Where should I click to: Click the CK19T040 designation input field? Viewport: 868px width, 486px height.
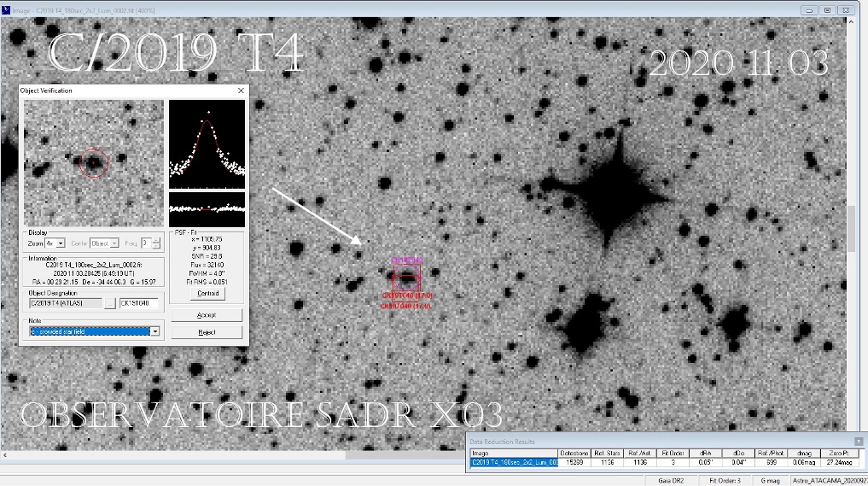[139, 303]
